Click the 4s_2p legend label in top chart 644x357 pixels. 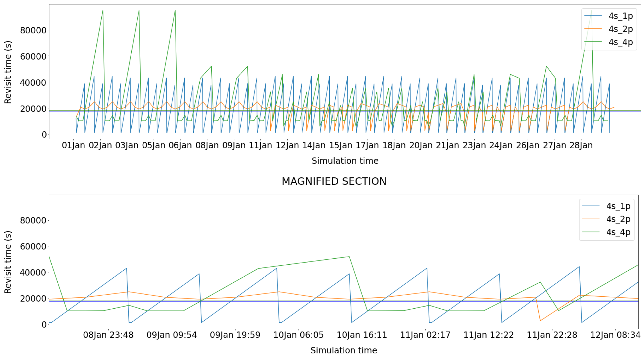620,29
